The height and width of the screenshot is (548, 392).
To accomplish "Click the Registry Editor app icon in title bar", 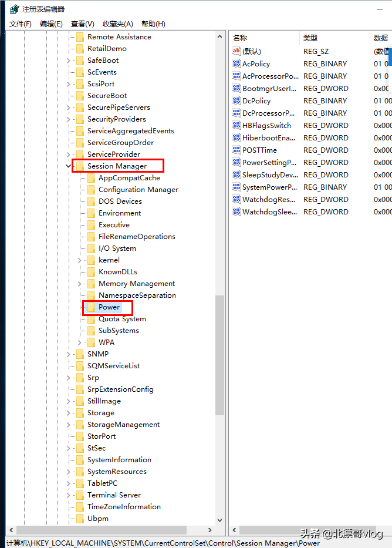I will point(14,9).
